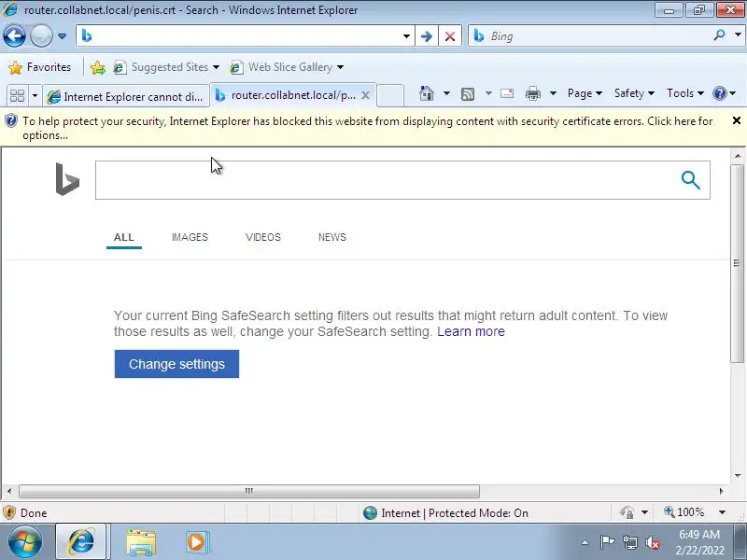Click the page search magnifier button
Viewport: 747px width, 560px height.
(691, 180)
